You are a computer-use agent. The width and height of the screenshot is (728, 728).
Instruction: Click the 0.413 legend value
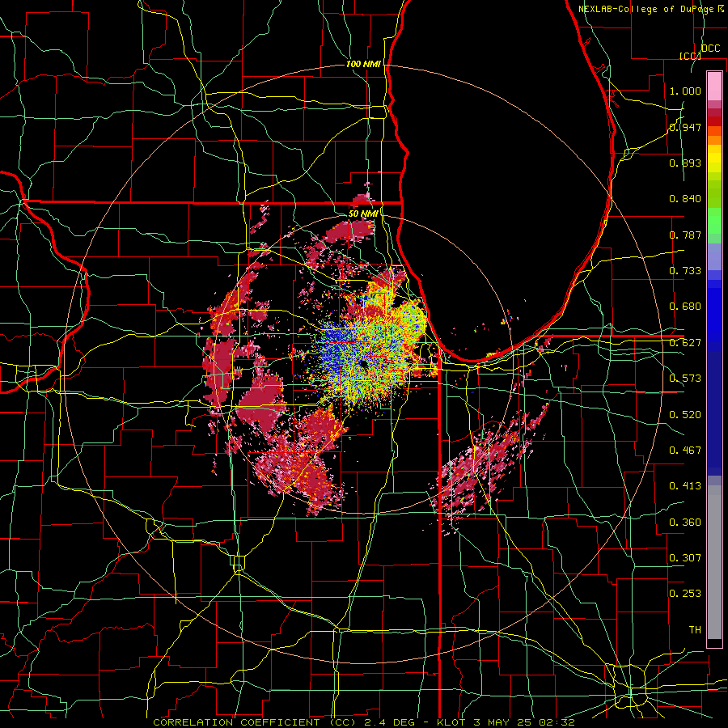coord(685,486)
